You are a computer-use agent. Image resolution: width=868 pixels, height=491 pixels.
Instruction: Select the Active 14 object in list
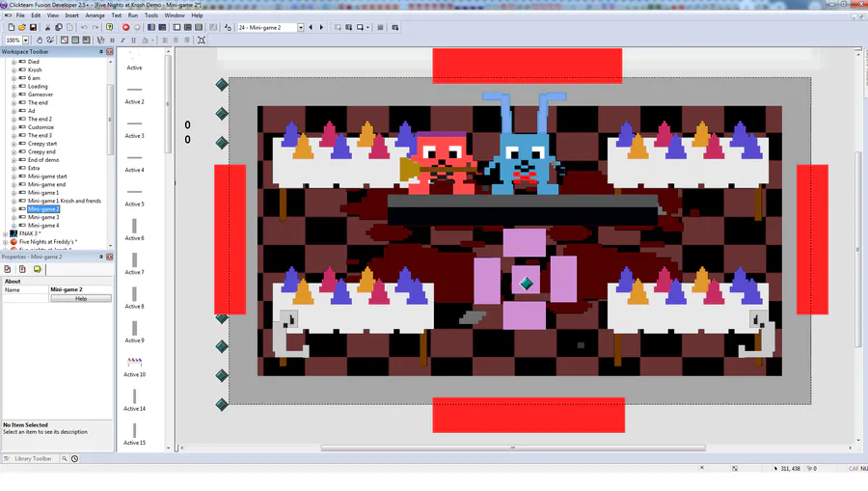click(x=134, y=401)
